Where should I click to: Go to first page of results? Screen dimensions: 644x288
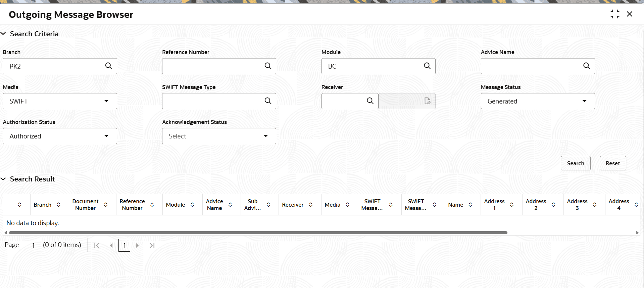(x=97, y=245)
